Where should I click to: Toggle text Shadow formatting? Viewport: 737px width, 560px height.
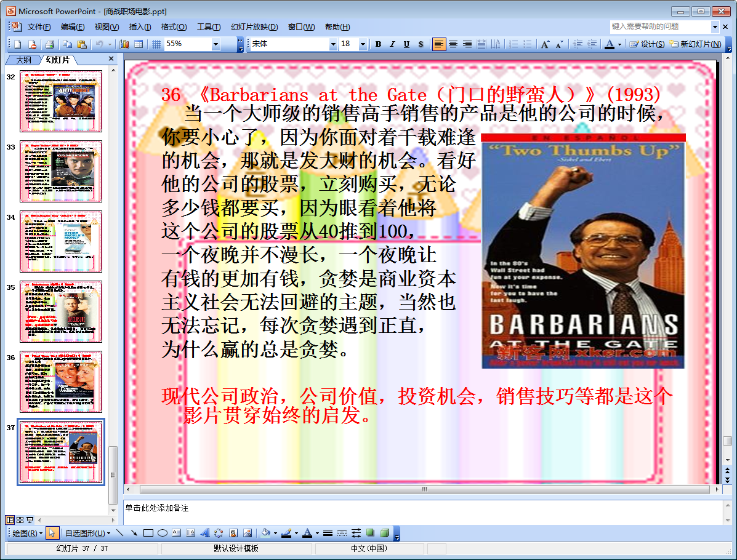coord(421,44)
